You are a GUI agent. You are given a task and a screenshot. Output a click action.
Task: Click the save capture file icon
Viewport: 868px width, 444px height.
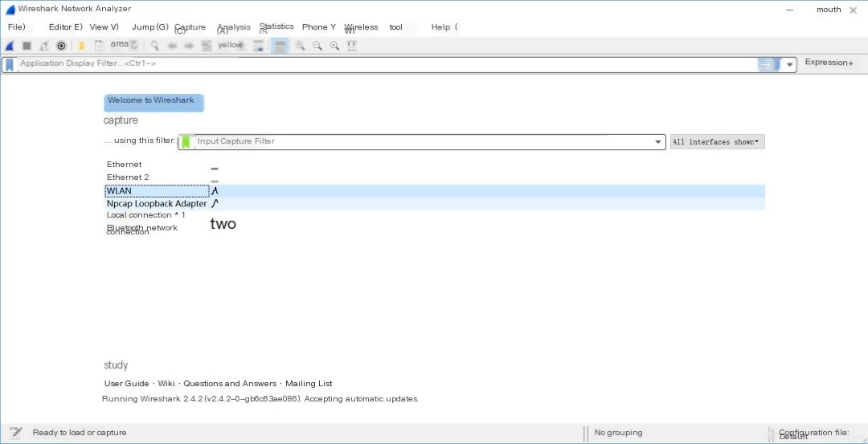coord(99,46)
